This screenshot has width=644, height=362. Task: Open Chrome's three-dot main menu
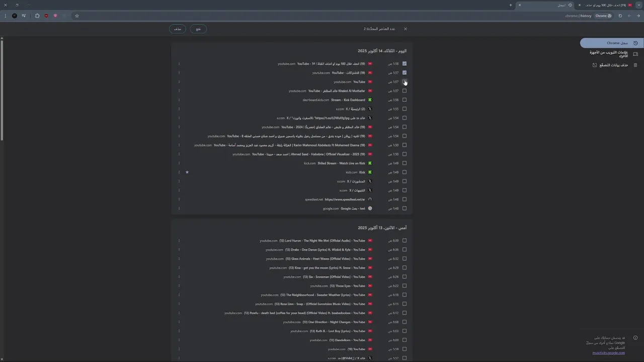[x=6, y=16]
